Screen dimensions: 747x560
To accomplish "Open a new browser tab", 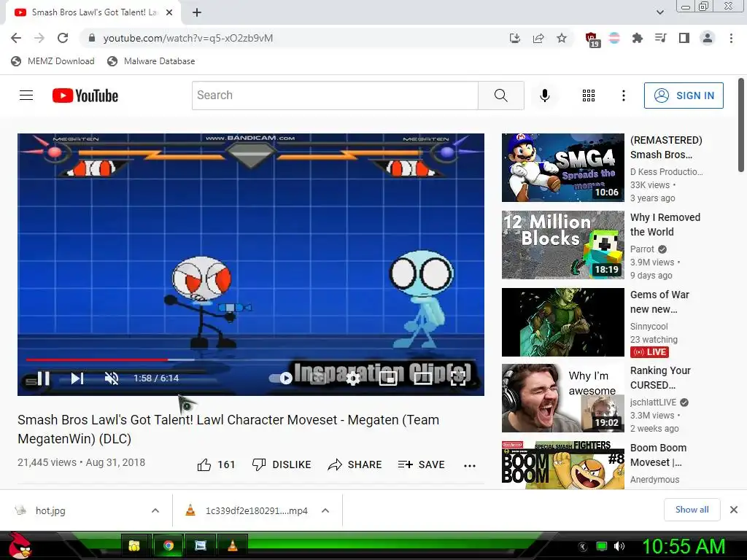I will coord(197,12).
